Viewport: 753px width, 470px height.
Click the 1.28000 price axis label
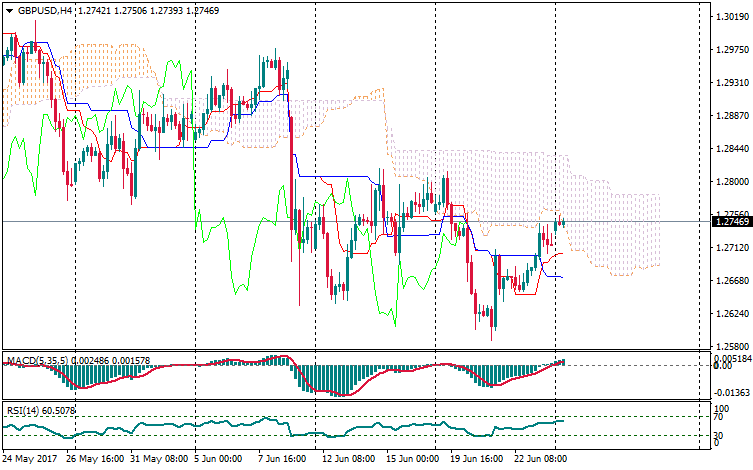[733, 181]
